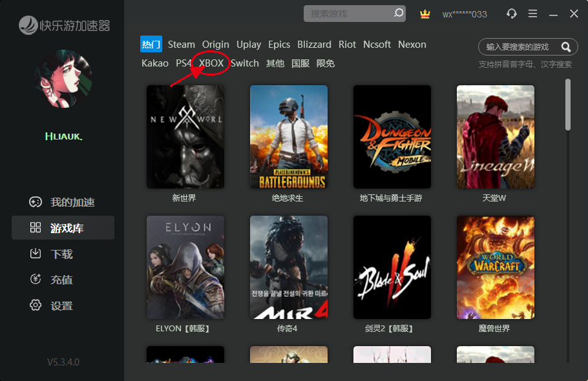Open the PS4 category
This screenshot has width=588, height=381.
pos(184,63)
